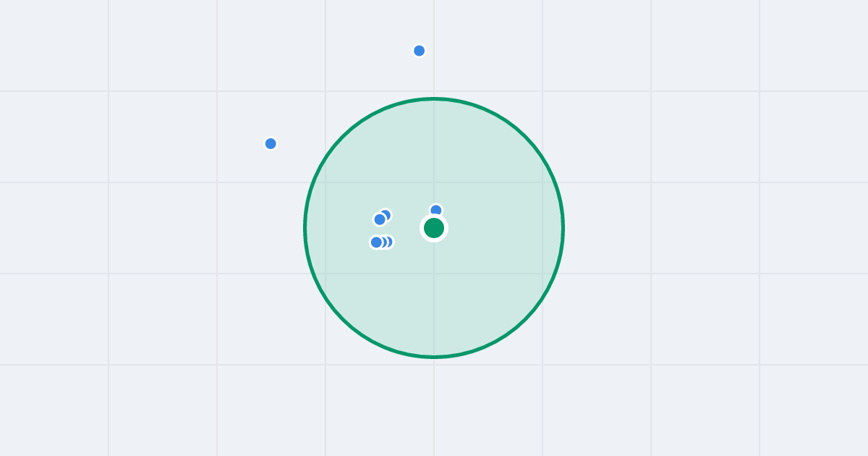868x456 pixels.
Task: Click the blue dot touching the green center marker
Action: point(435,210)
